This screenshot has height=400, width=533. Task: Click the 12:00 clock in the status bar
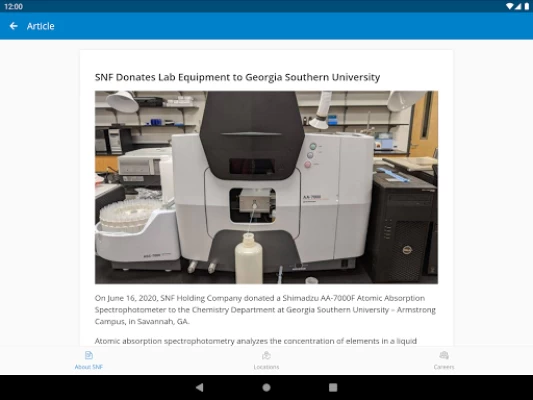tap(14, 6)
